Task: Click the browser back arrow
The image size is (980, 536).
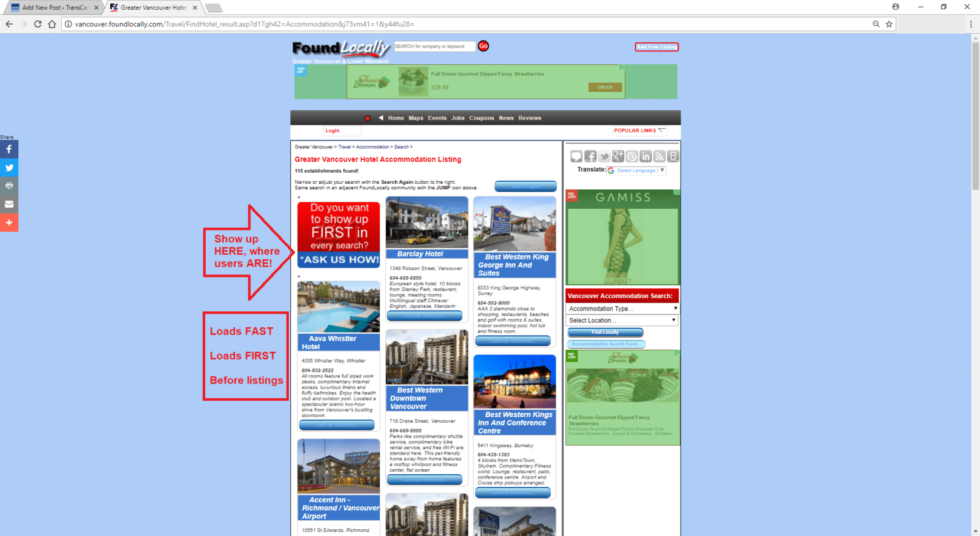Action: (9, 24)
